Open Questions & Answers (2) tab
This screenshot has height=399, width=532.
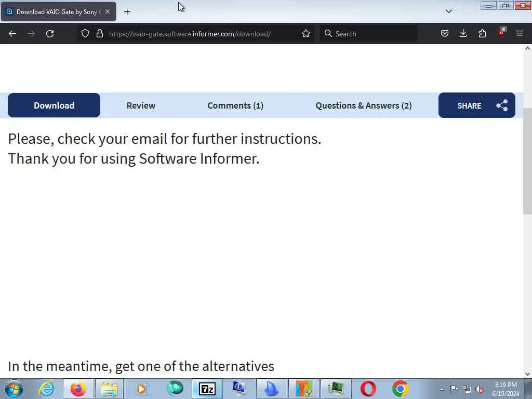tap(364, 105)
